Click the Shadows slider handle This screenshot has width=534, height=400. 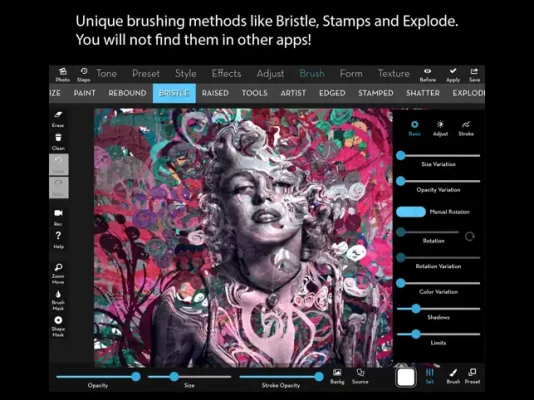coord(416,309)
